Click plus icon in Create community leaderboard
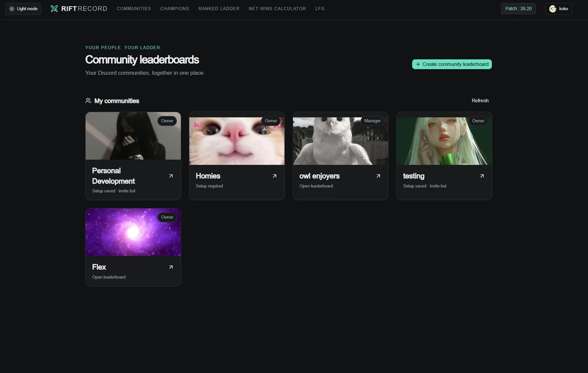 pyautogui.click(x=418, y=64)
